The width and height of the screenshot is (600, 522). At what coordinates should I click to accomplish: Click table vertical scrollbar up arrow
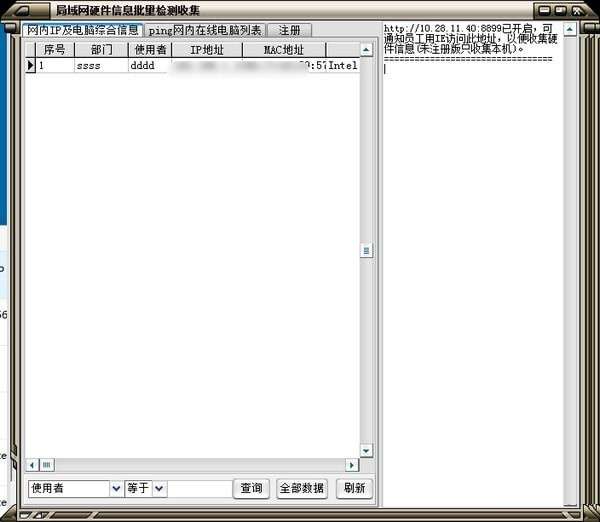[366, 50]
